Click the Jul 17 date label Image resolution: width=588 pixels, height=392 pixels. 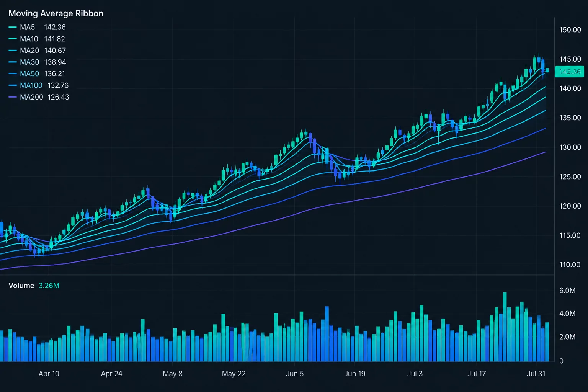[477, 374]
